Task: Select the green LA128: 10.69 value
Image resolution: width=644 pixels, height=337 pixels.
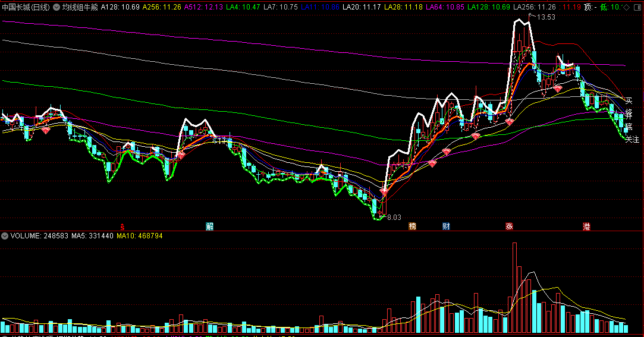Action: click(489, 7)
